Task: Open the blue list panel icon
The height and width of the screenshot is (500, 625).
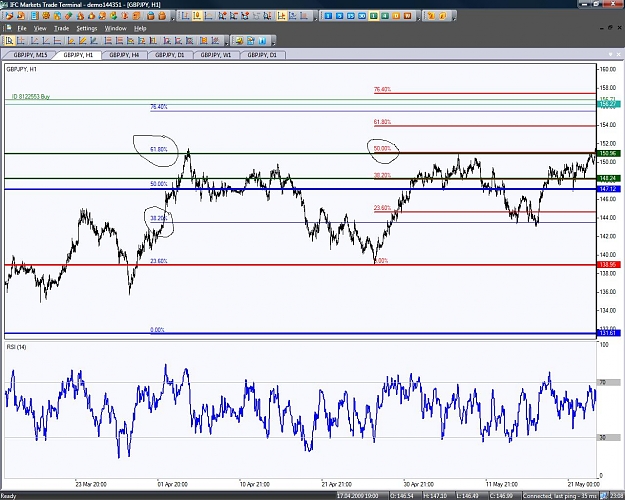Action: coord(35,16)
